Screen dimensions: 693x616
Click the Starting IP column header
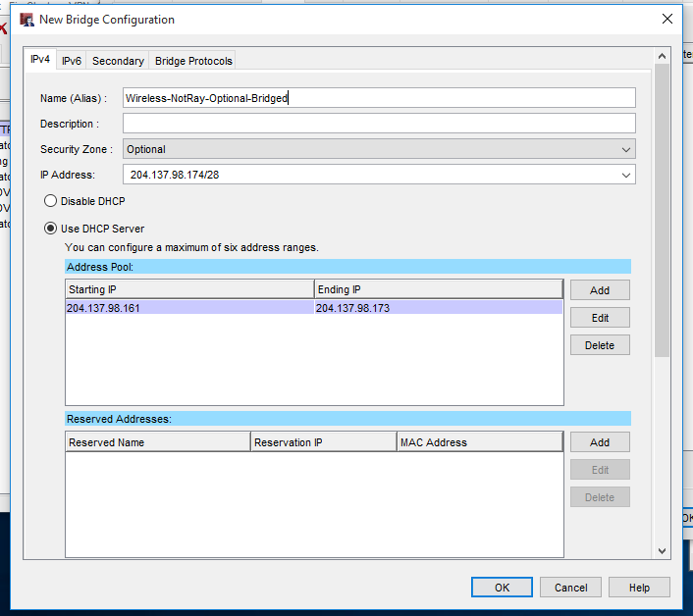click(x=189, y=289)
